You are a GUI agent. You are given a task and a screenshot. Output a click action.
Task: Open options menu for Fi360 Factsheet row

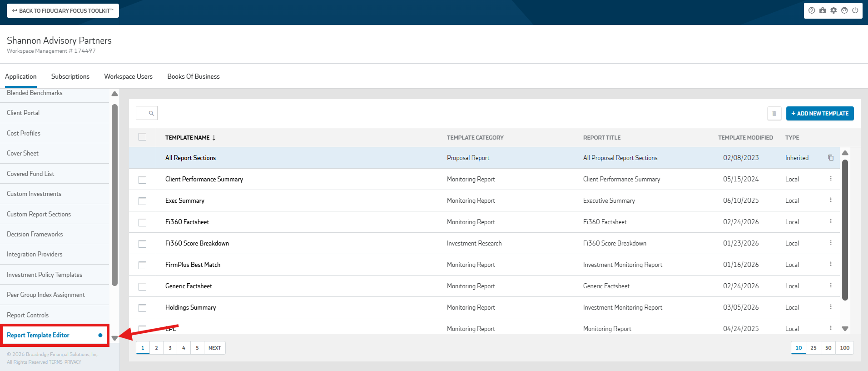pos(831,221)
